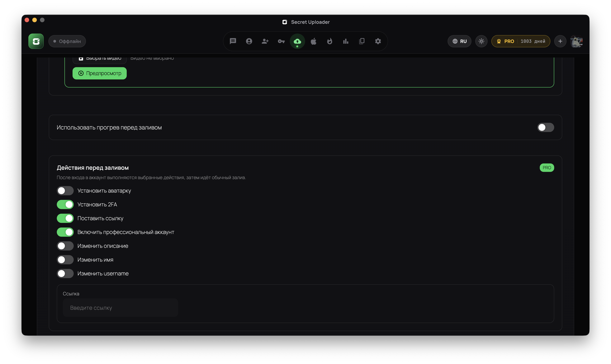Open the PRO 1003 дней subscription badge

(x=521, y=41)
